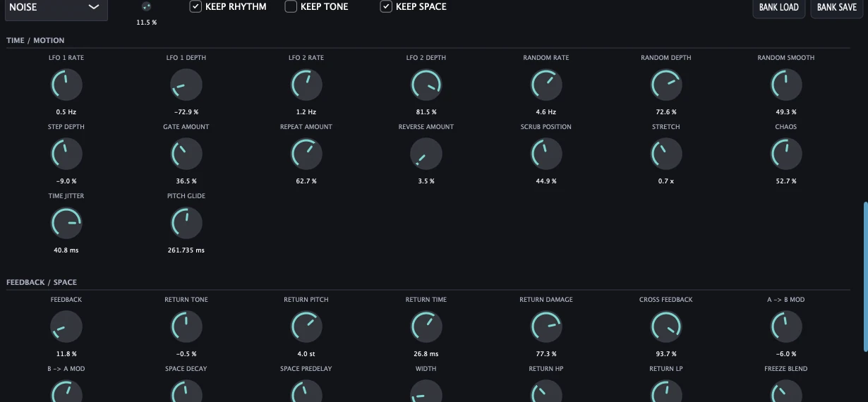Click the CHAOS knob
The image size is (868, 402).
point(786,154)
